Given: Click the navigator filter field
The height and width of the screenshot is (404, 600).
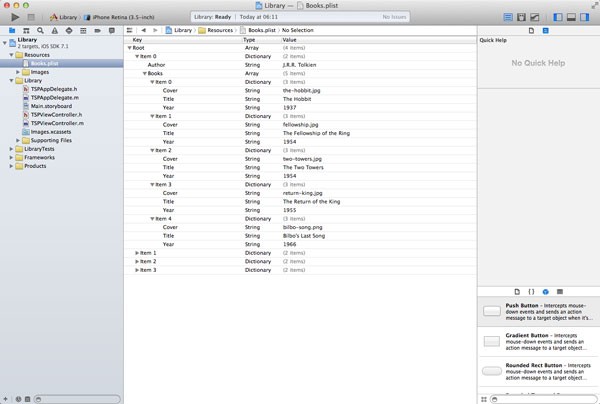Looking at the screenshot, I should (77, 399).
